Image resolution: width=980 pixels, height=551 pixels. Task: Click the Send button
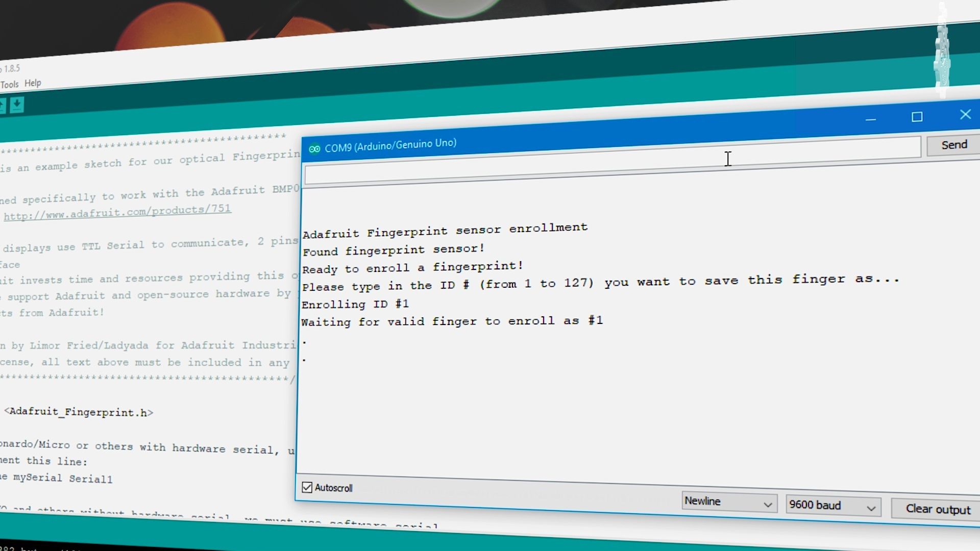[953, 145]
